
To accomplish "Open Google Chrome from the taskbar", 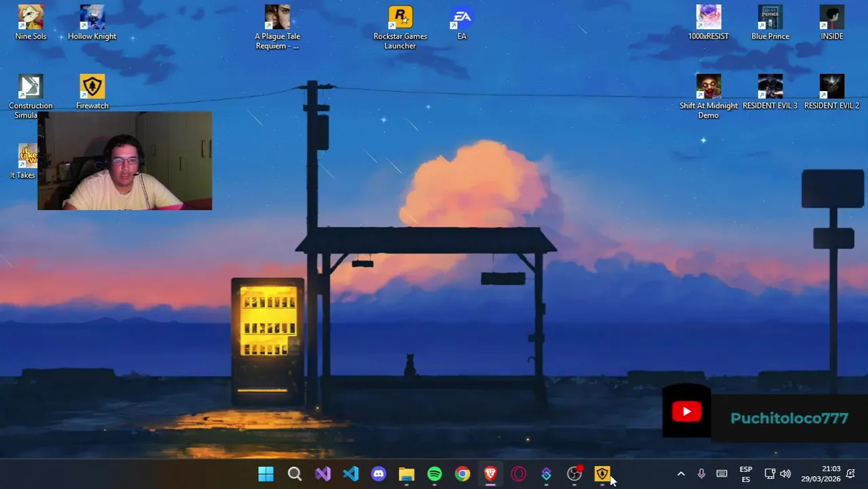I will tap(463, 474).
